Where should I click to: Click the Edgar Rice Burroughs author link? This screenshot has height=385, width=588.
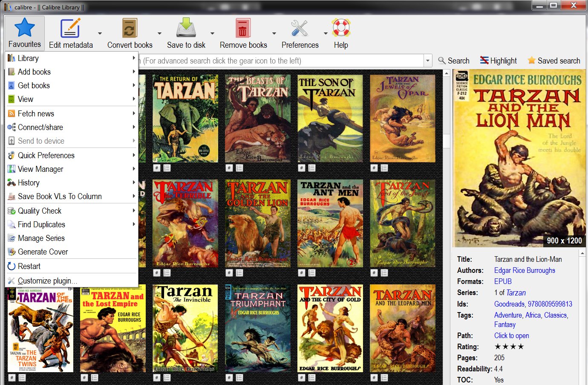[x=525, y=270]
